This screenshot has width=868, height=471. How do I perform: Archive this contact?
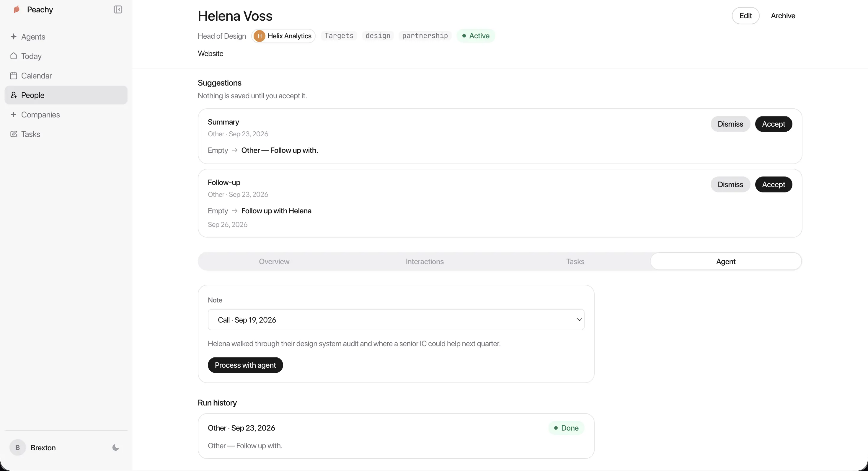[783, 16]
